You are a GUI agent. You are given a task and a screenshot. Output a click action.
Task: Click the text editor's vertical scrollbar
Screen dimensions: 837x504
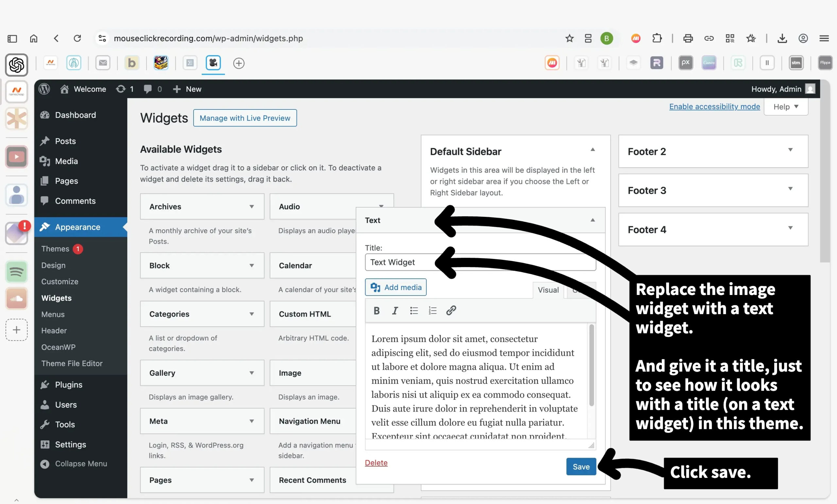click(591, 365)
